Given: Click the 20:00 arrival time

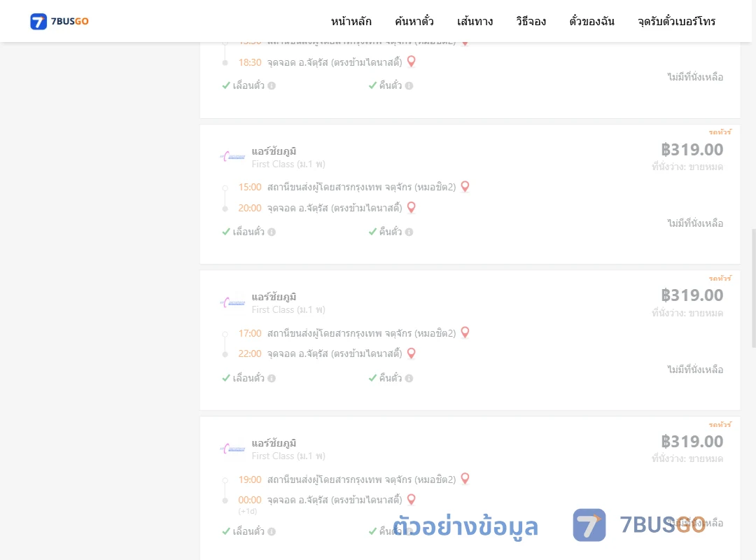Looking at the screenshot, I should click(x=250, y=209).
